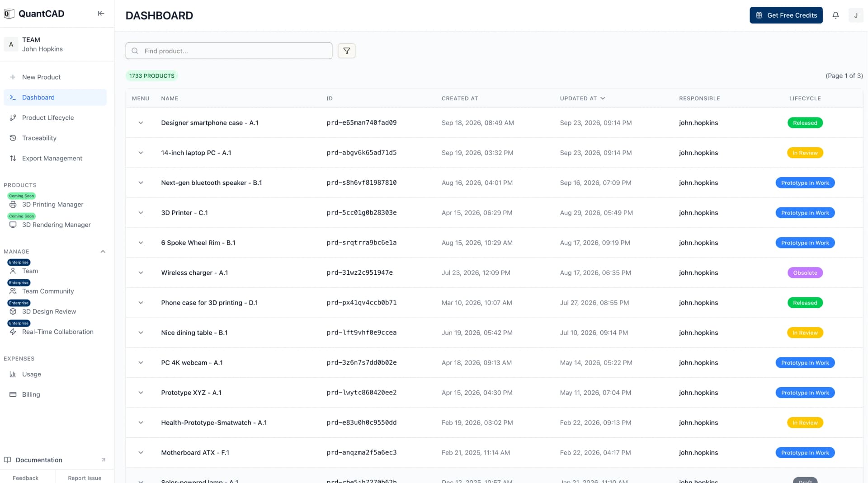The image size is (868, 483).
Task: Open the user avatar J menu
Action: [x=855, y=15]
